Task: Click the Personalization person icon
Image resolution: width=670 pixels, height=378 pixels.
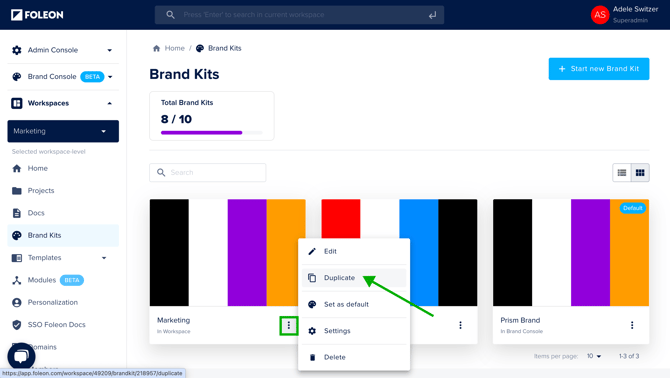Action: (17, 302)
